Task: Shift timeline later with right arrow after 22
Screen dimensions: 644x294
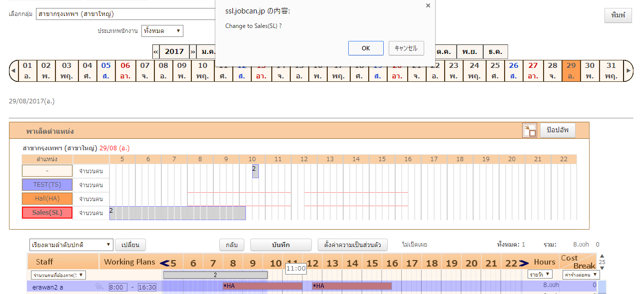Action: click(524, 263)
